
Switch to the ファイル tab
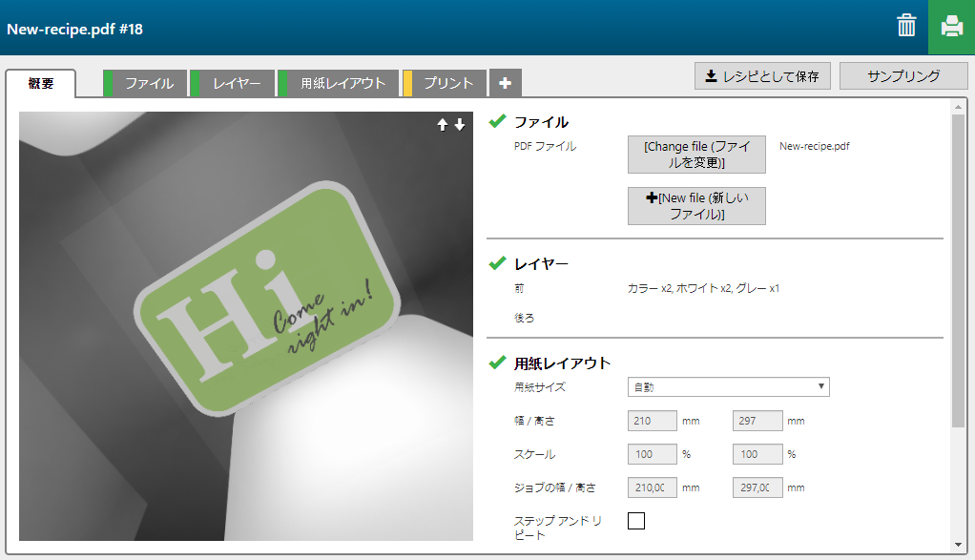point(145,83)
